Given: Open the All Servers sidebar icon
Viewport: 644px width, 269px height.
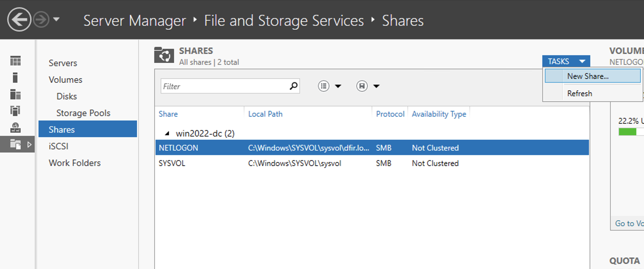Looking at the screenshot, I should (15, 94).
